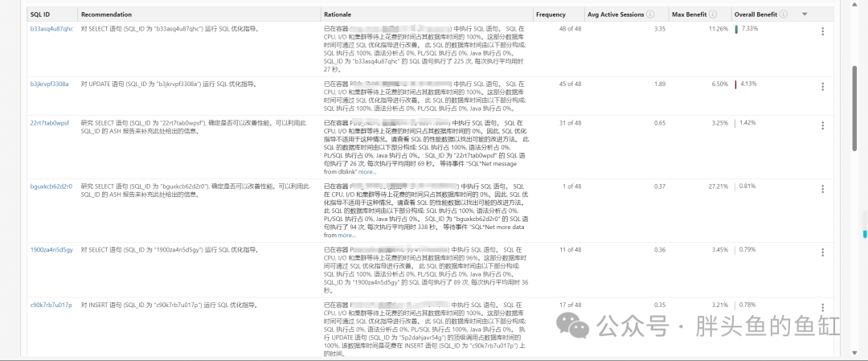This screenshot has height=361, width=868.
Task: Open SQL ID link b33asq4u87qhc
Action: (51, 29)
